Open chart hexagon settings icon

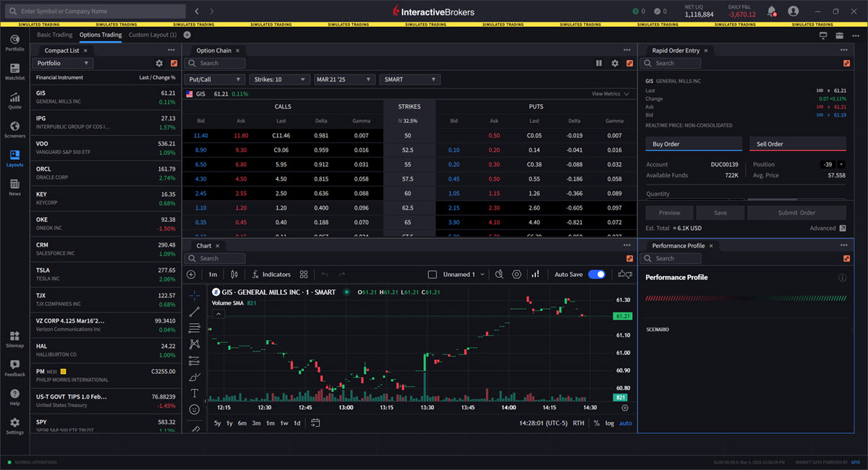click(517, 275)
